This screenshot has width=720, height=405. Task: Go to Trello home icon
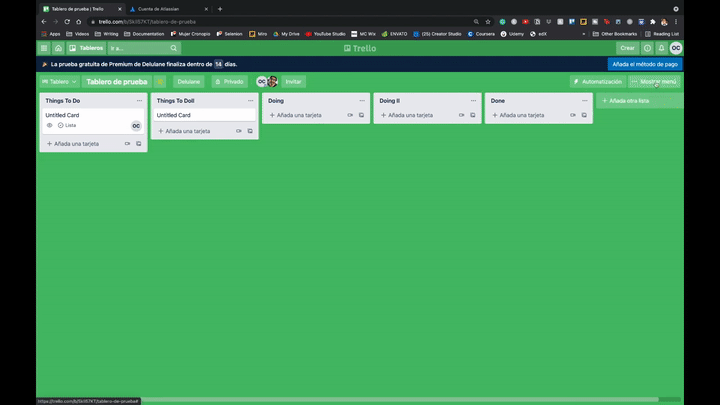58,48
